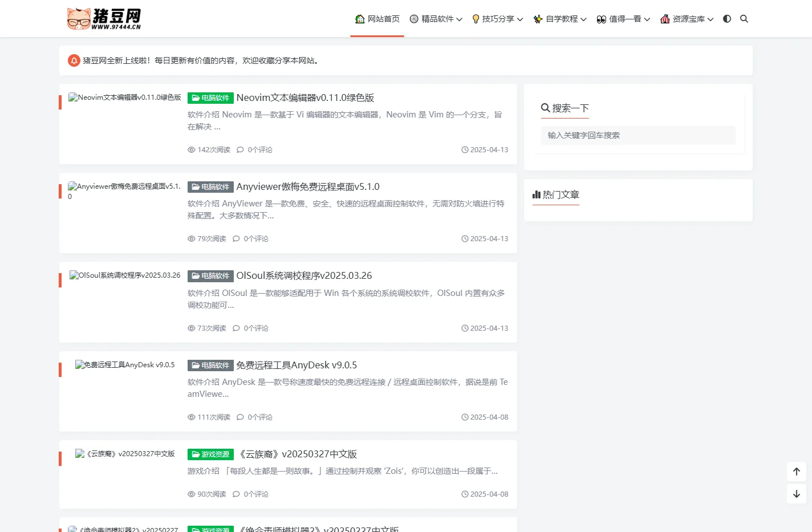
Task: Open 免费远程工具AnyDesk v9.0.5 article title
Action: [297, 366]
